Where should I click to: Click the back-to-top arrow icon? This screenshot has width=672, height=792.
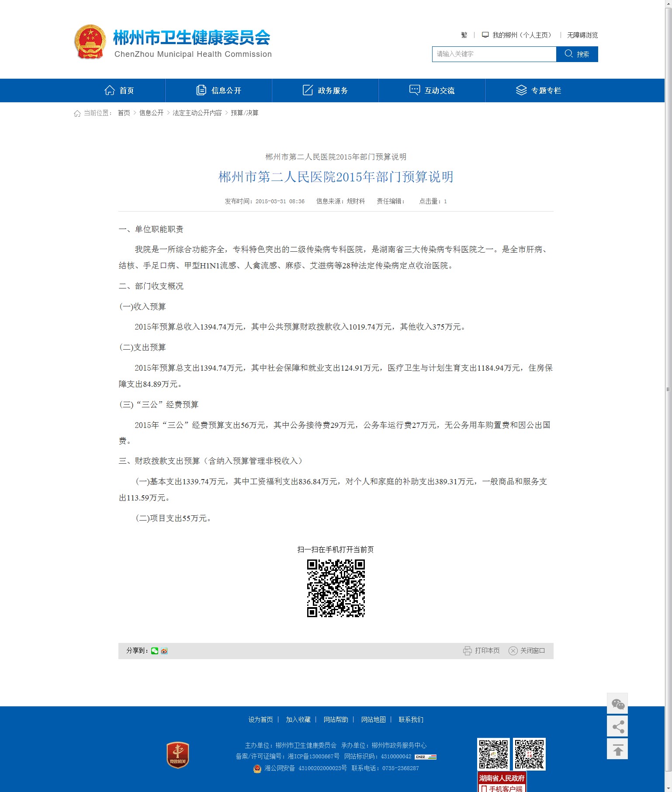coord(617,749)
